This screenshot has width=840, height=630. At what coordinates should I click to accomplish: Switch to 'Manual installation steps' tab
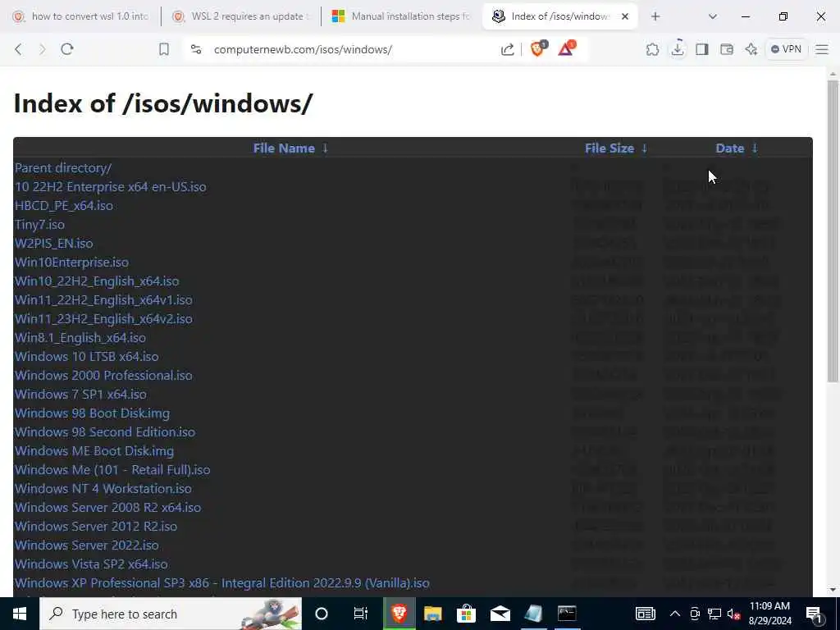pos(402,16)
